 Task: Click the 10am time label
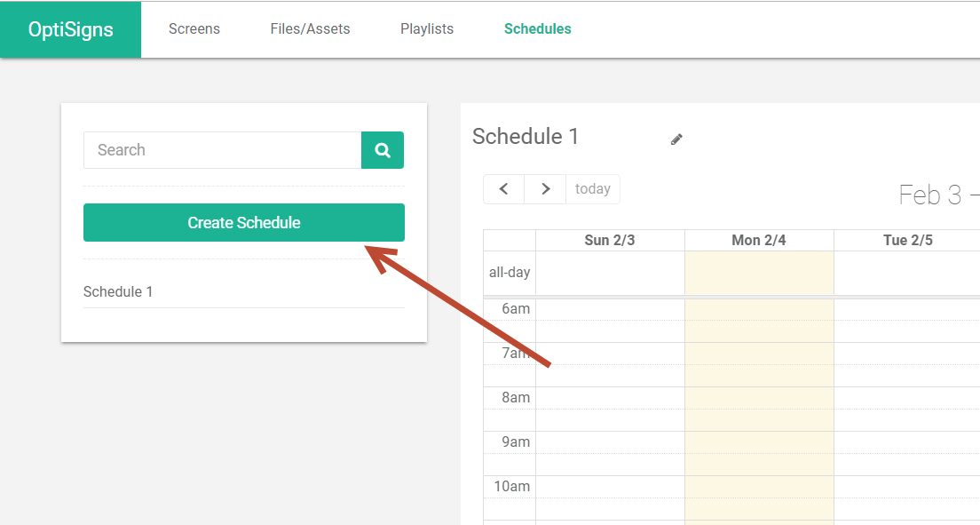point(510,486)
